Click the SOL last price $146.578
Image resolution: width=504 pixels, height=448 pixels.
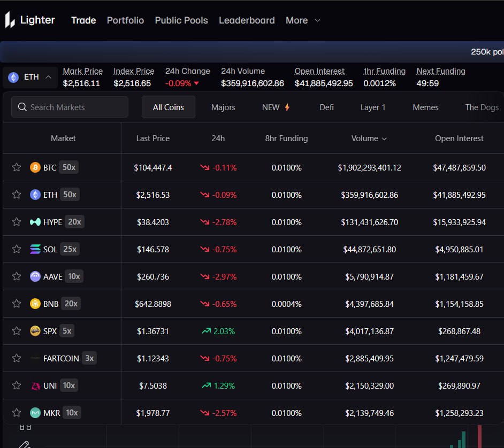point(153,250)
